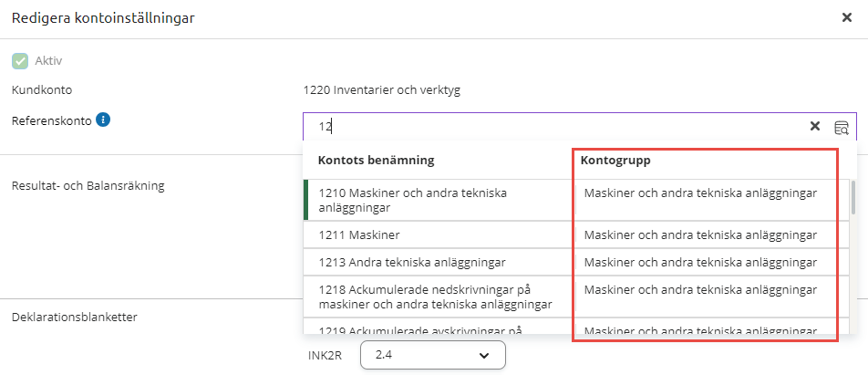Clear the Referenskonto search field

coord(815,126)
